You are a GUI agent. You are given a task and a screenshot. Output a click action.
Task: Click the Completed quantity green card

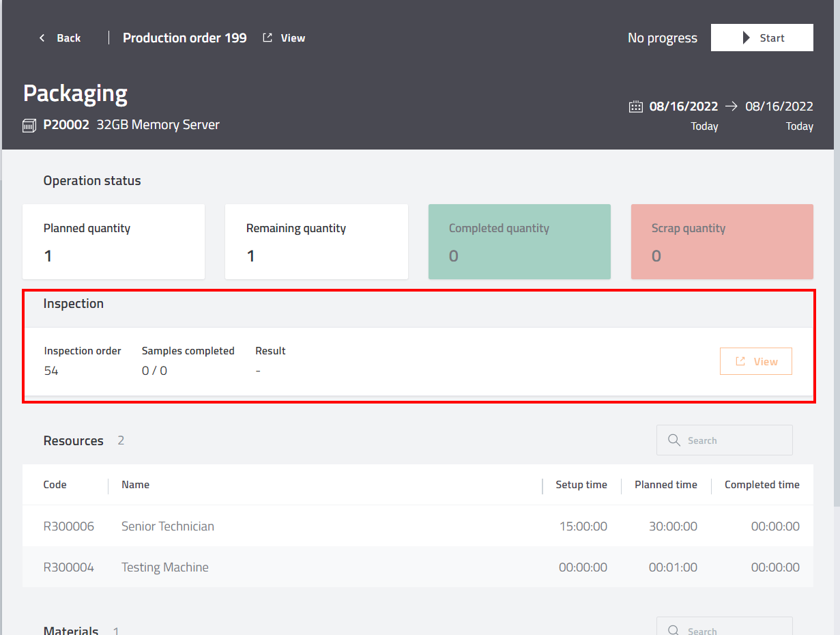[519, 242]
